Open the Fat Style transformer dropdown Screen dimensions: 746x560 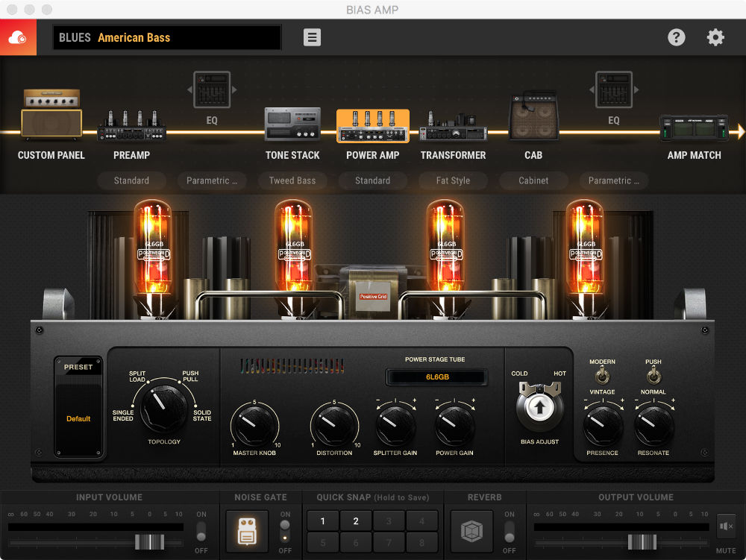[453, 180]
